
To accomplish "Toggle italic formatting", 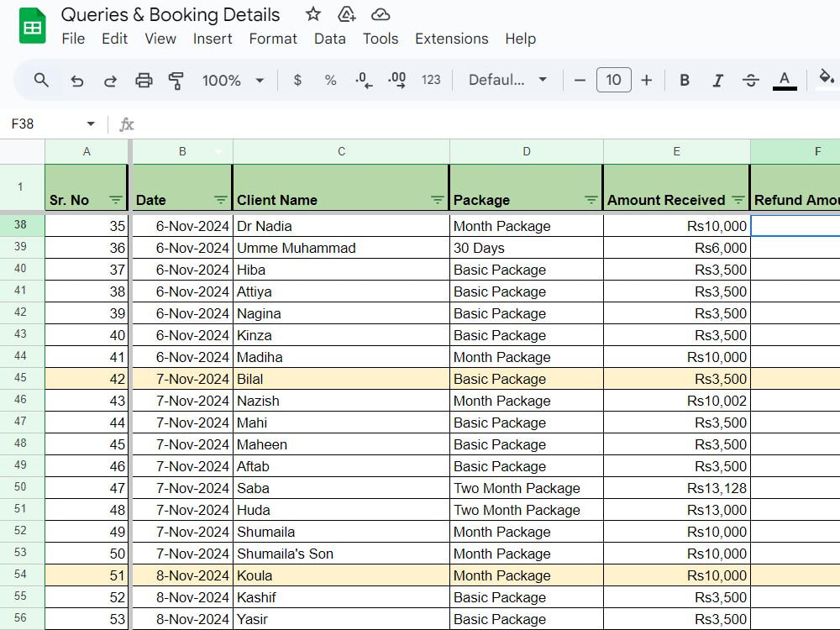I will (717, 81).
